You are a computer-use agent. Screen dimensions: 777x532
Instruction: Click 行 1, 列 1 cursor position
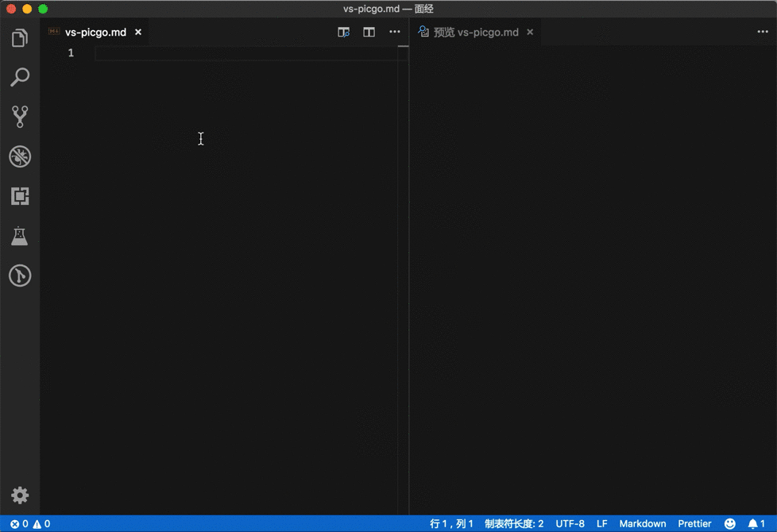[451, 523]
